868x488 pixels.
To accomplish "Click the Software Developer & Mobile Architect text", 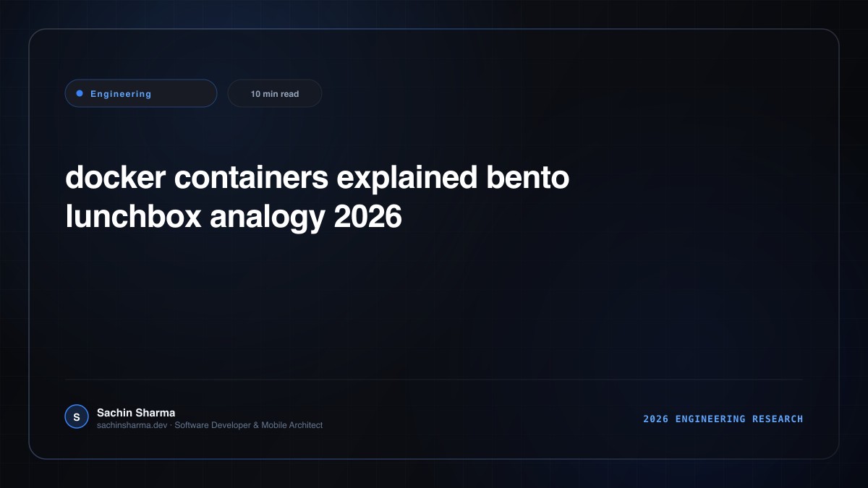I will click(248, 425).
